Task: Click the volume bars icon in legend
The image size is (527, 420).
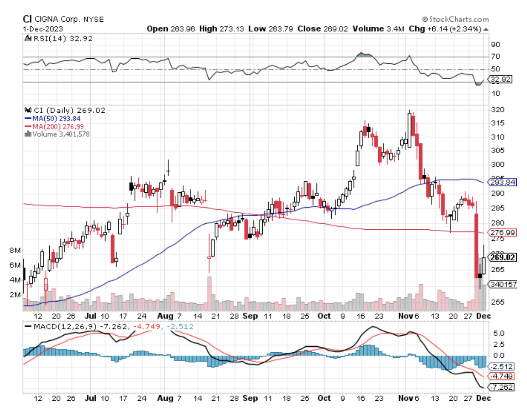Action: pos(28,134)
